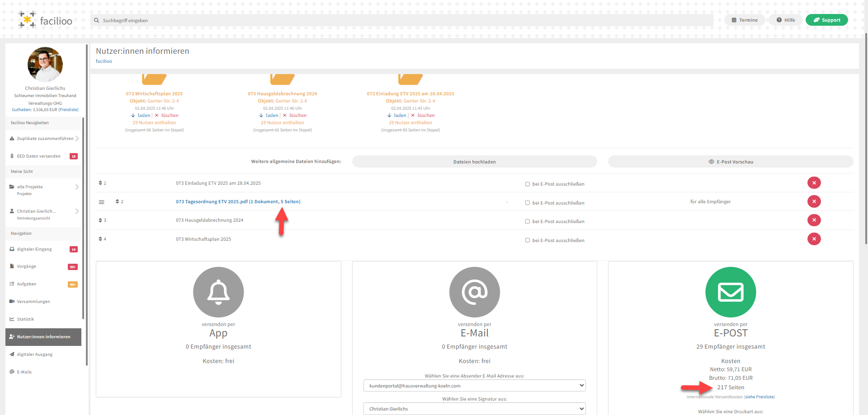Delete 073 Hausgeldabrechnung 2024 row via red X
The image size is (868, 415).
pos(814,220)
